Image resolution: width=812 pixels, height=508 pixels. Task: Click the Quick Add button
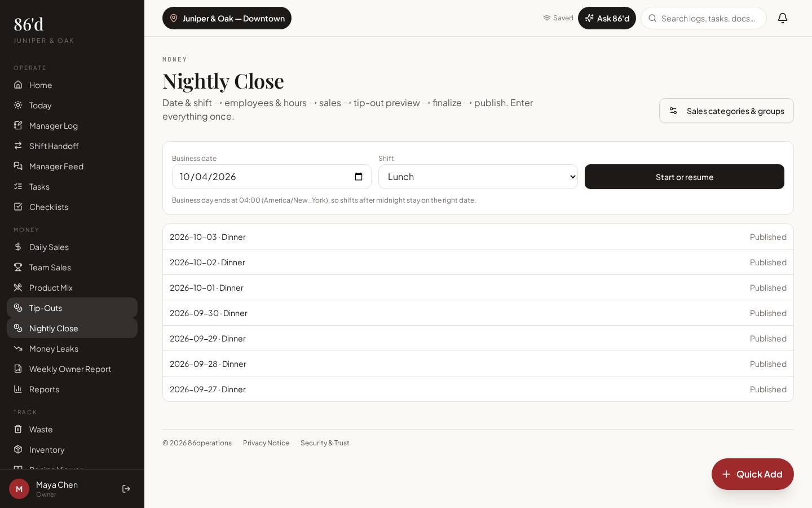point(753,474)
